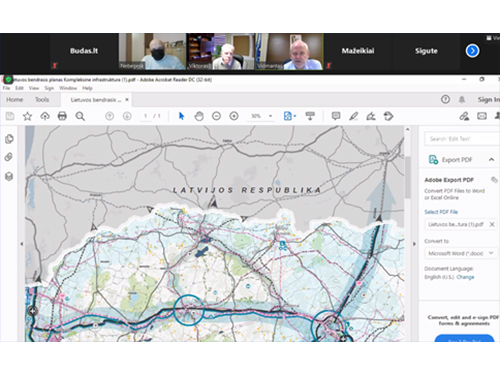Viewport: 500px width, 375px height.
Task: Click the upload to cloud icon
Action: [x=45, y=116]
